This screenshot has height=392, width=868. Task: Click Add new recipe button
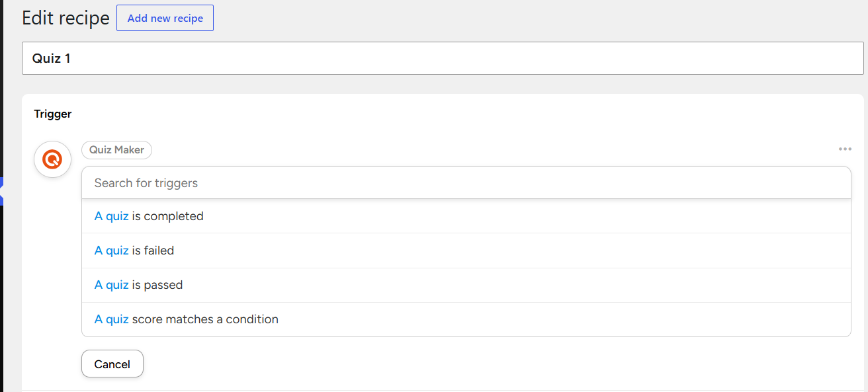(x=165, y=18)
